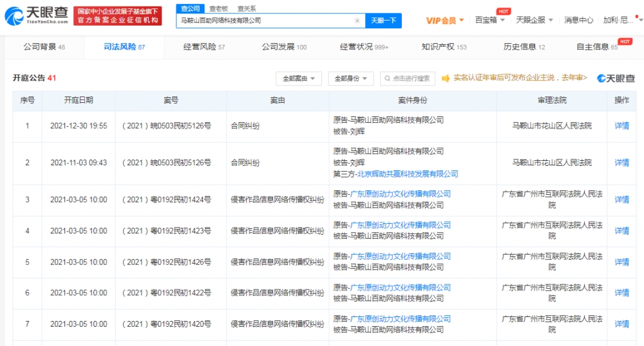
Task: Open third party 北京辉助共赢科技发展有限公司 link
Action: pos(408,174)
